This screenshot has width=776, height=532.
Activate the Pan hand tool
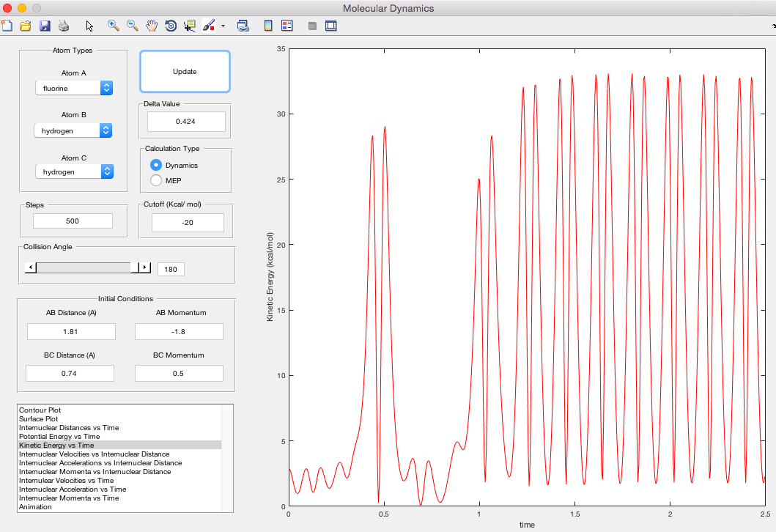(152, 26)
